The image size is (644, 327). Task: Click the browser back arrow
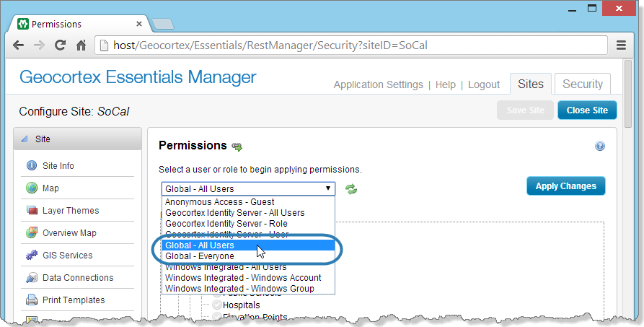[19, 45]
